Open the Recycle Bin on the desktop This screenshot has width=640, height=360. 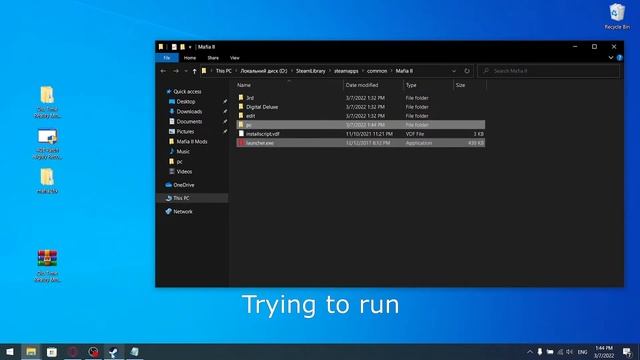pos(617,16)
